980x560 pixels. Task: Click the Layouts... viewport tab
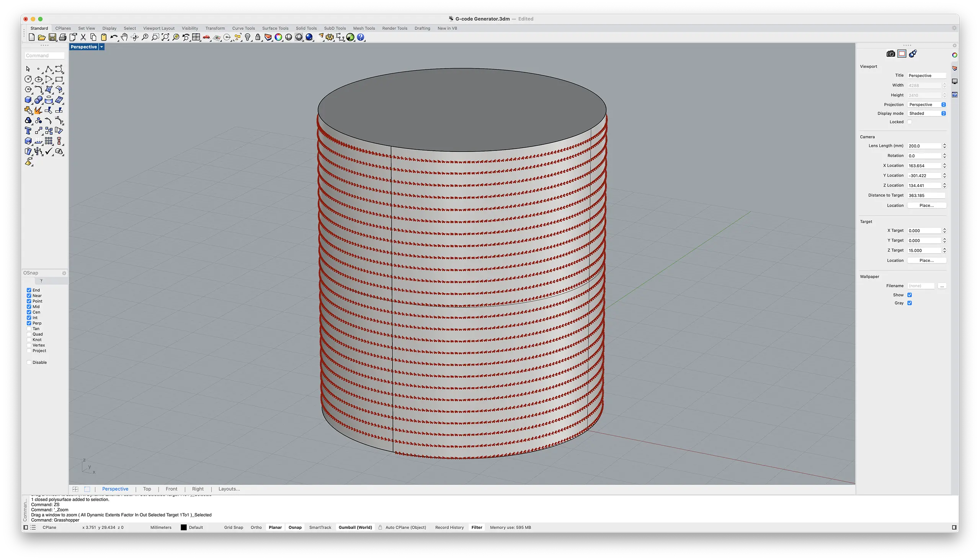pos(229,489)
